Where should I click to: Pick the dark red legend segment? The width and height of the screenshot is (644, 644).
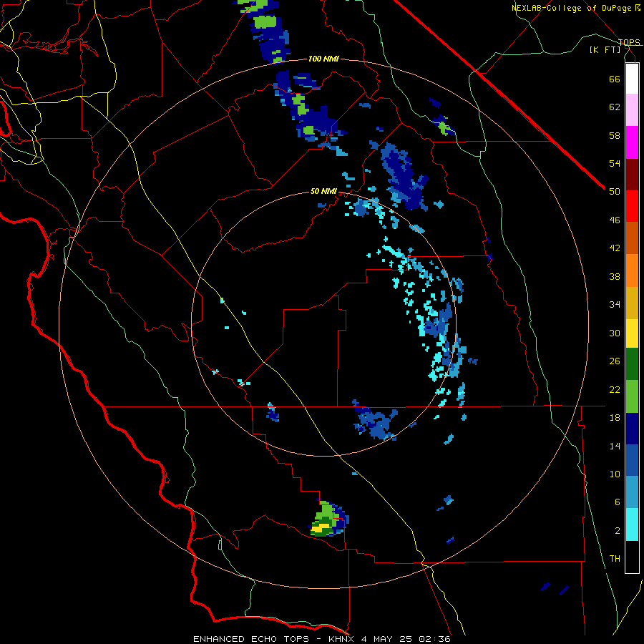(x=632, y=175)
